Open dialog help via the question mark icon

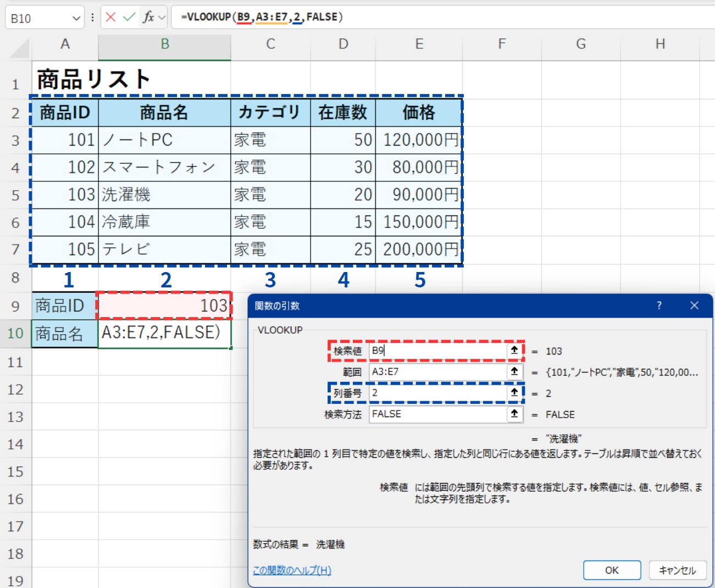tap(659, 306)
